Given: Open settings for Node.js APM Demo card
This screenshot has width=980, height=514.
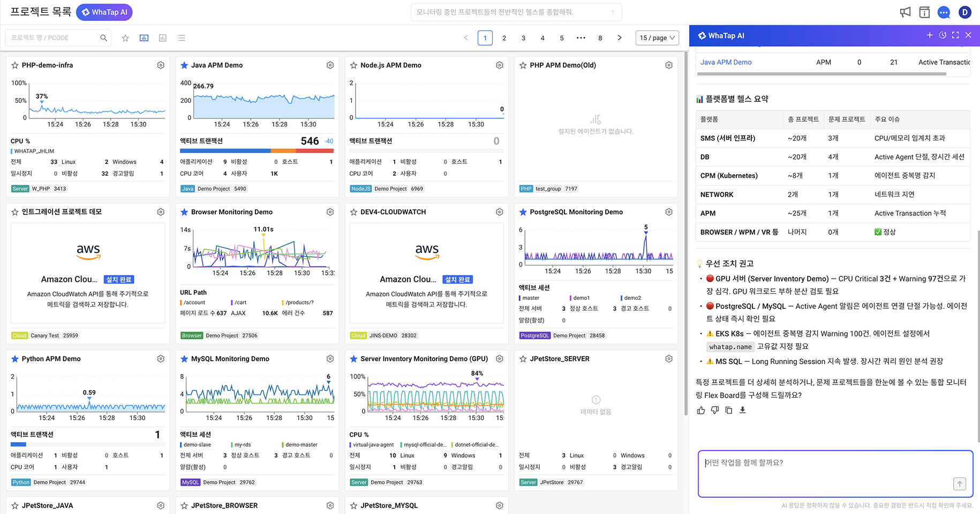Looking at the screenshot, I should tap(499, 65).
